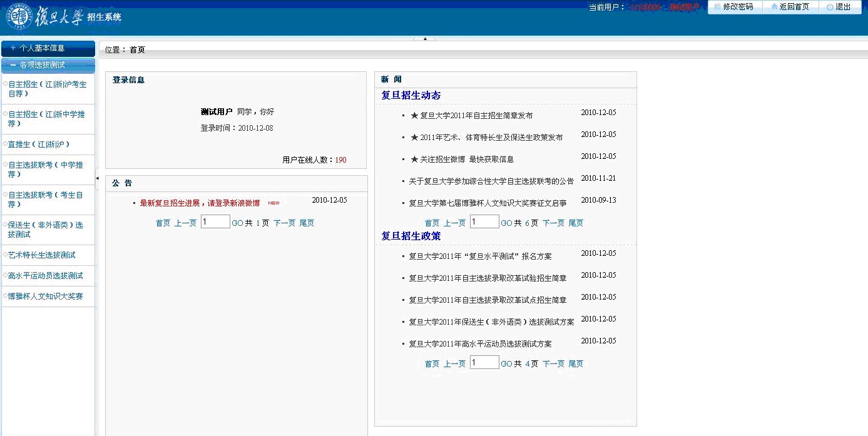Open 保送生(非外语类)选拔测试 sidebar item

pyautogui.click(x=45, y=230)
